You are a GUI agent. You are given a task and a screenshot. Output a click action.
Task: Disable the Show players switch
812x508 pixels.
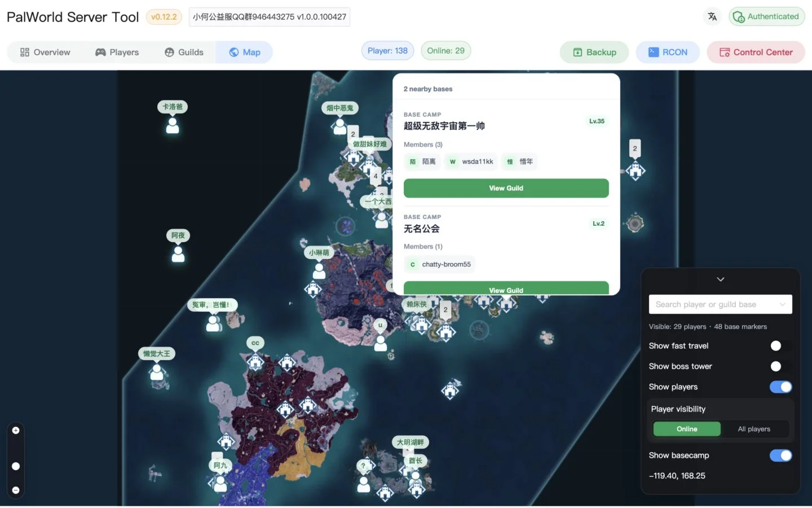point(781,387)
